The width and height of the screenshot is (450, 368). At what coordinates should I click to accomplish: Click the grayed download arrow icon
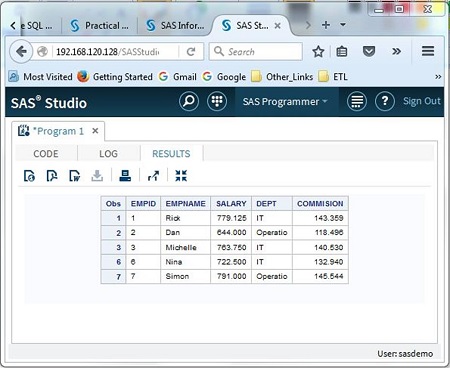point(97,176)
